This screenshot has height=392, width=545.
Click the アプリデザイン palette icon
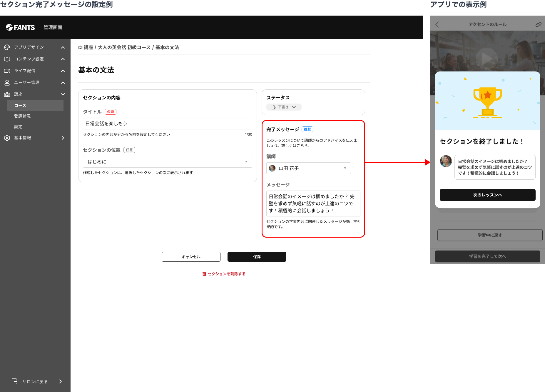pyautogui.click(x=7, y=47)
